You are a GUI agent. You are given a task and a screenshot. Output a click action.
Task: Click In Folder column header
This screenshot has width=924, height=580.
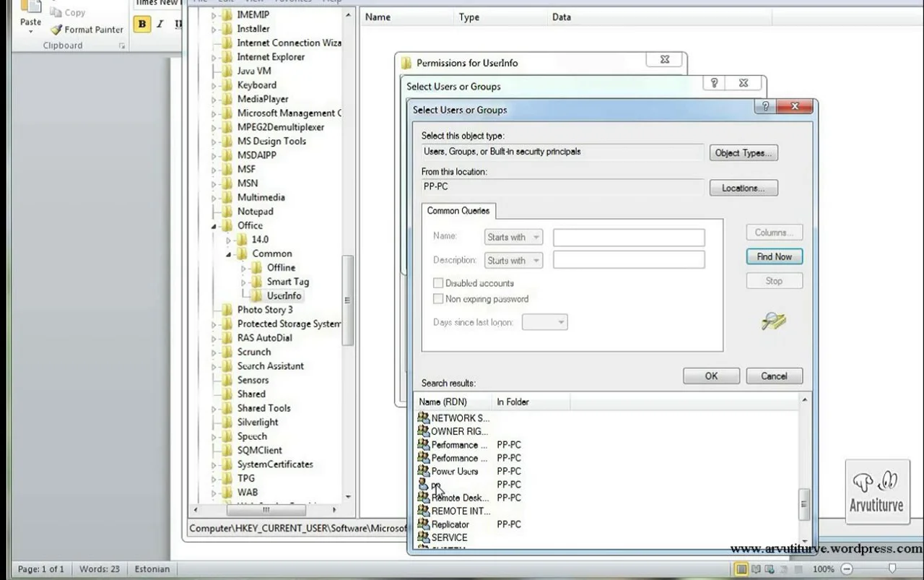coord(531,402)
